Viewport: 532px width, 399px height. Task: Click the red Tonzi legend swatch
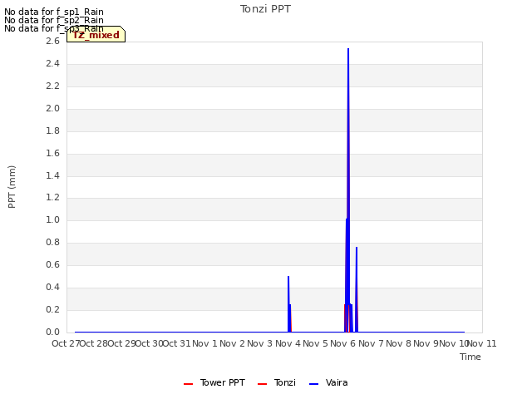(x=263, y=384)
